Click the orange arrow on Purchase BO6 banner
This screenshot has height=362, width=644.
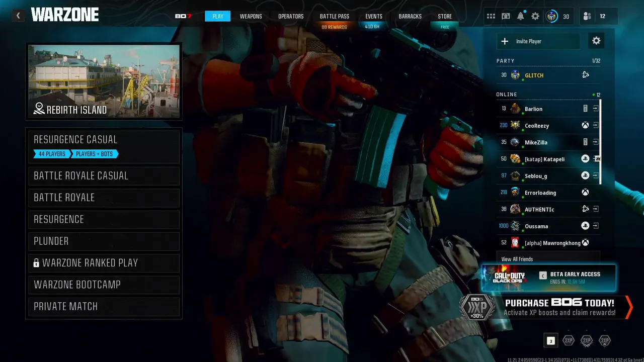pyautogui.click(x=628, y=307)
